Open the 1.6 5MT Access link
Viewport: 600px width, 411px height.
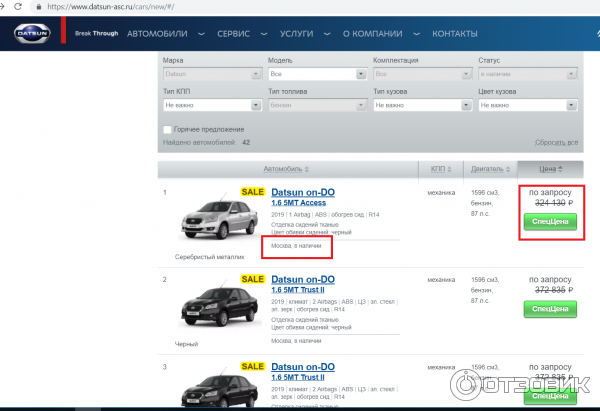(x=300, y=204)
